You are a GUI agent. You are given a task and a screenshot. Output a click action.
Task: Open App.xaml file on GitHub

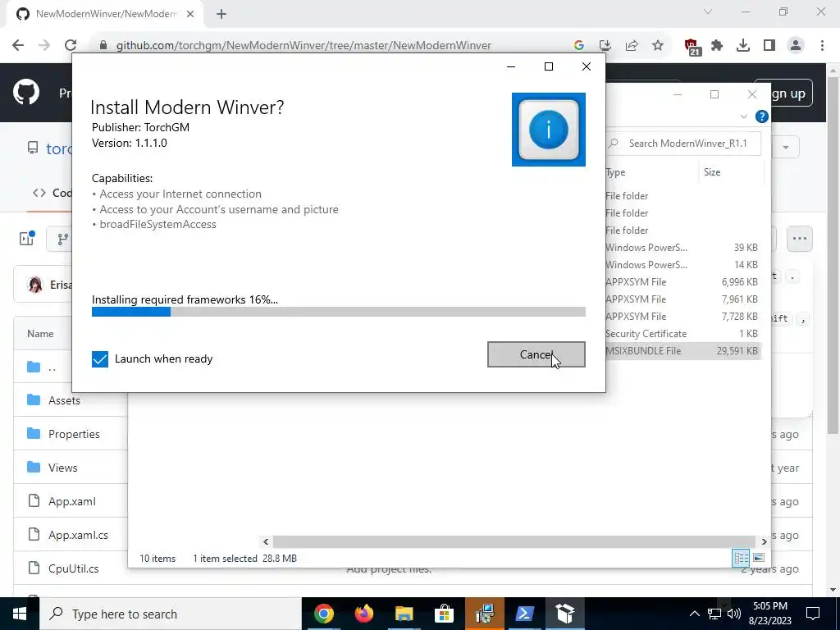coord(72,501)
